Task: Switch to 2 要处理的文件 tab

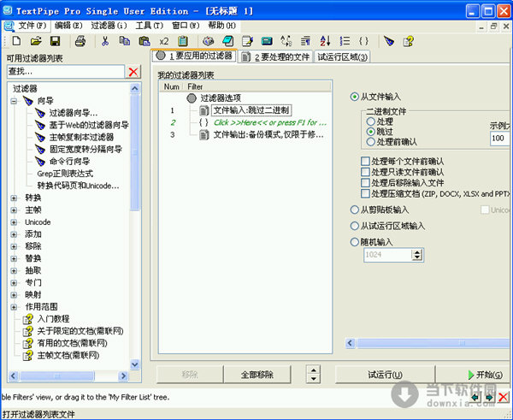Action: pyautogui.click(x=275, y=57)
